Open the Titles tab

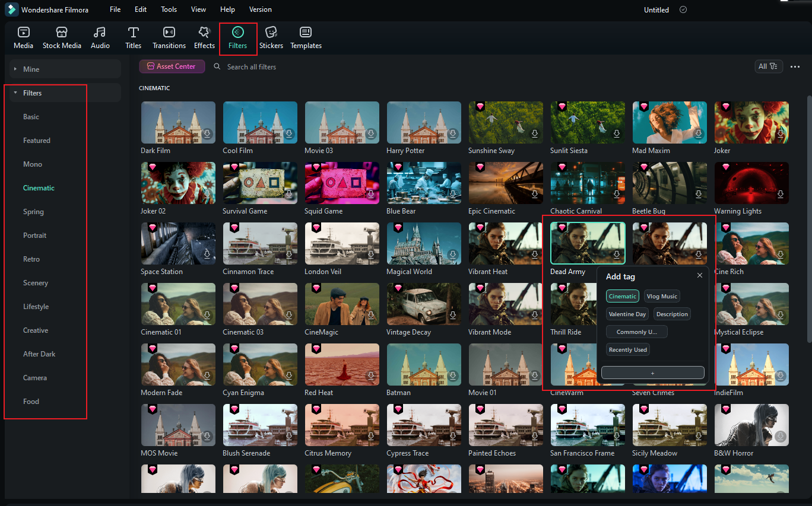(134, 38)
